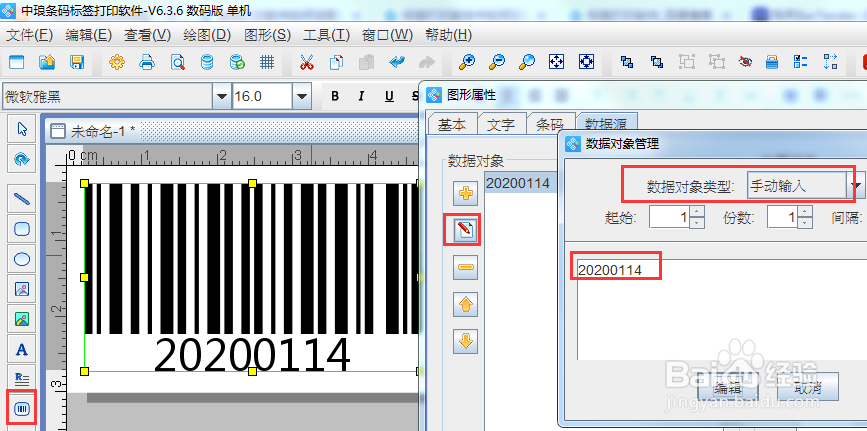Toggle italic formatting
Screen dimensions: 867x431
pyautogui.click(x=362, y=96)
